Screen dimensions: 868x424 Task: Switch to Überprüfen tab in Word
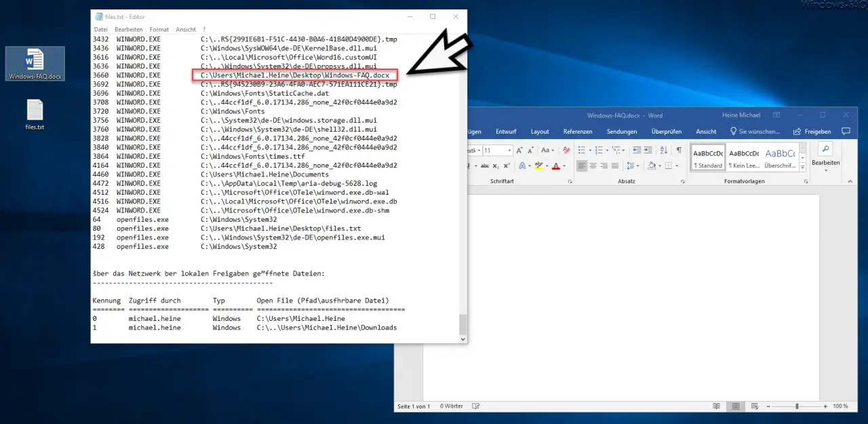coord(667,132)
